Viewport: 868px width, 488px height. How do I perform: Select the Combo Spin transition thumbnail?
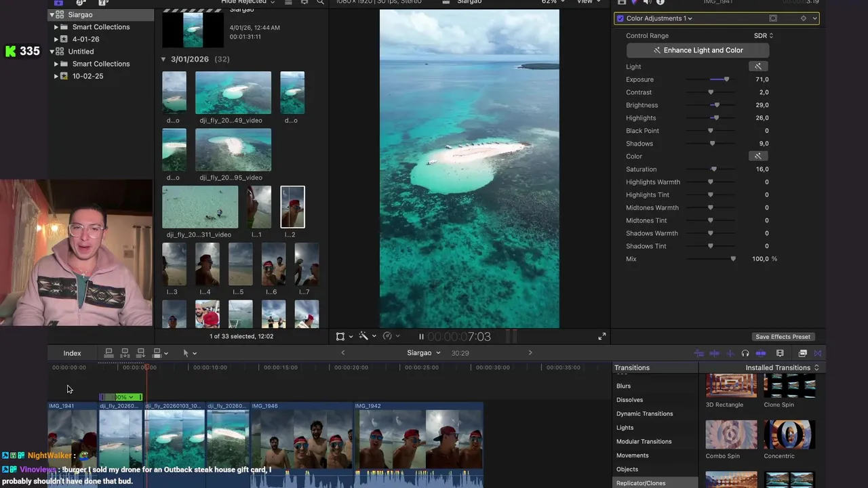pos(731,434)
